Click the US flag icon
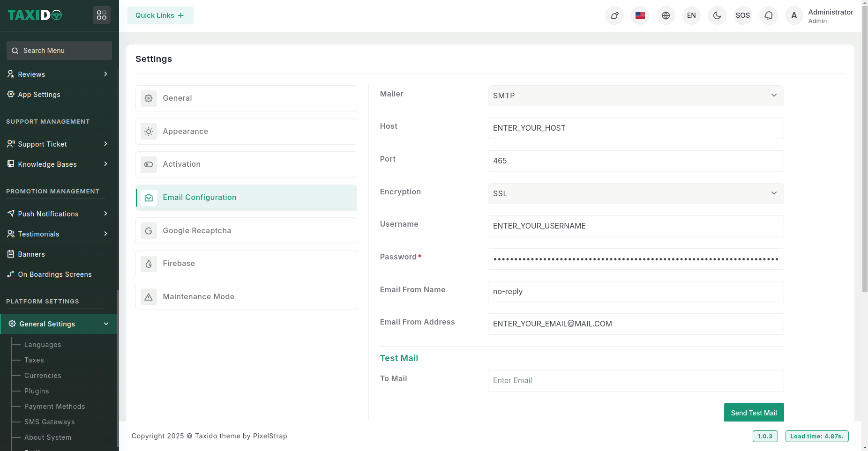868x451 pixels. (640, 15)
